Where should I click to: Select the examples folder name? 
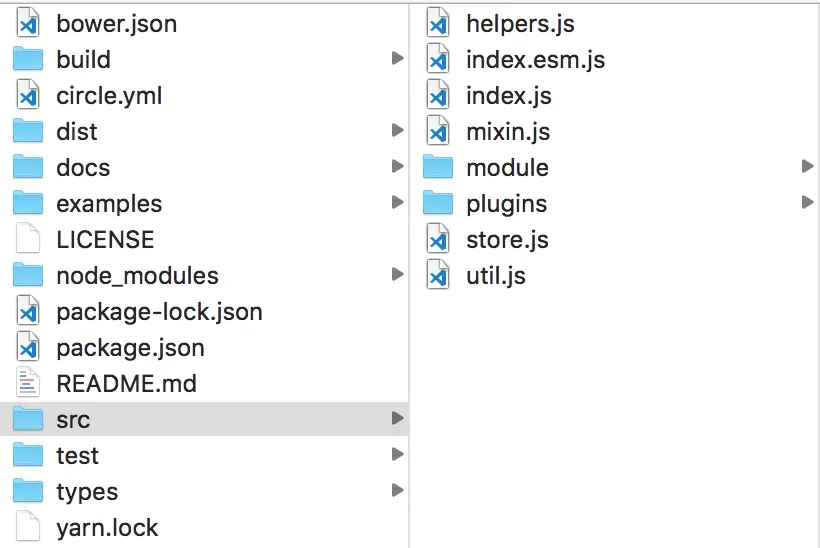(109, 204)
